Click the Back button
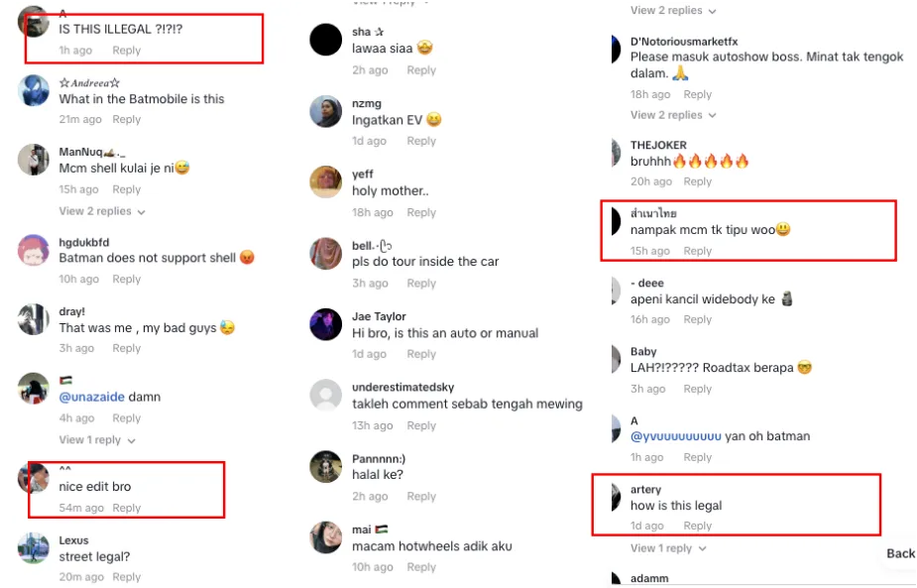This screenshot has height=588, width=917. [900, 553]
